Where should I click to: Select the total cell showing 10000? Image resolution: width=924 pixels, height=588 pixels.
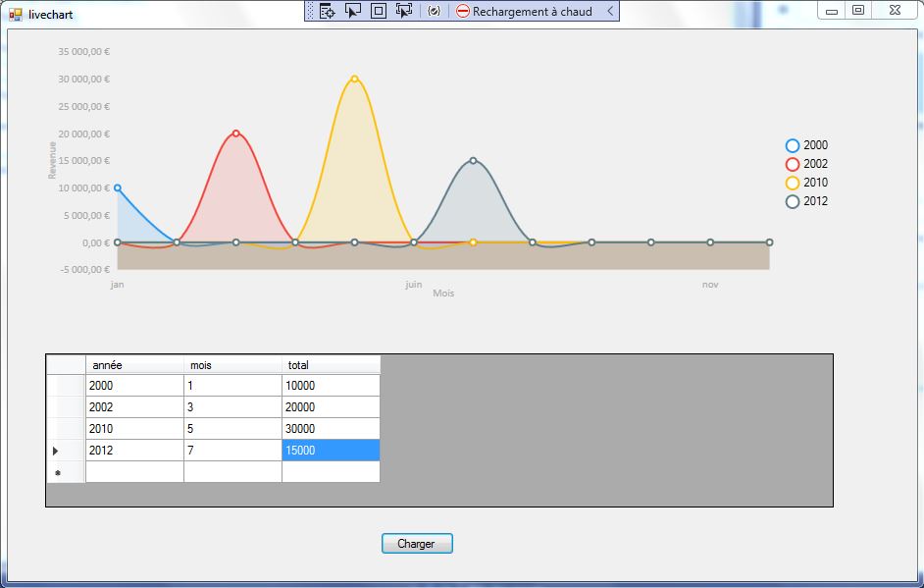(331, 386)
